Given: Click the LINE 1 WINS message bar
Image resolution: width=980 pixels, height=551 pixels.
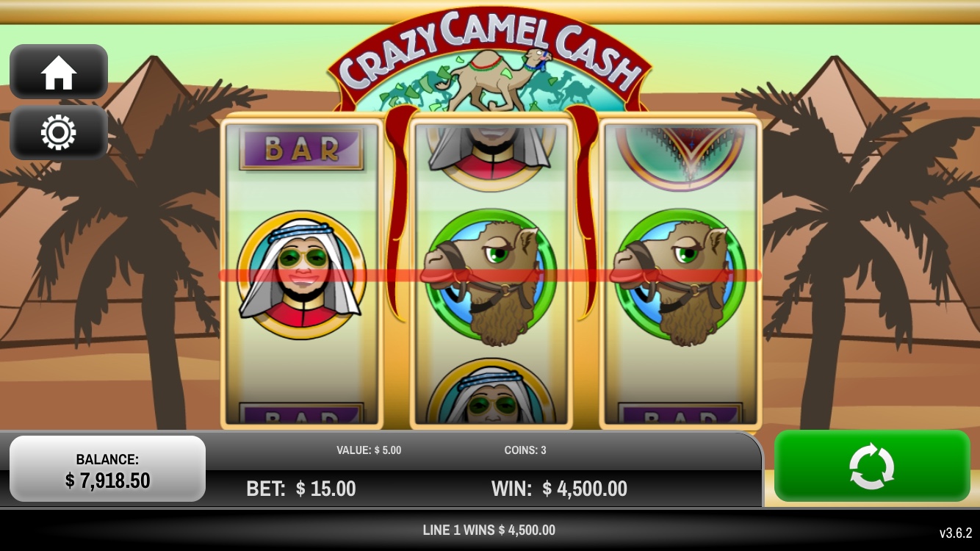Looking at the screenshot, I should (489, 530).
